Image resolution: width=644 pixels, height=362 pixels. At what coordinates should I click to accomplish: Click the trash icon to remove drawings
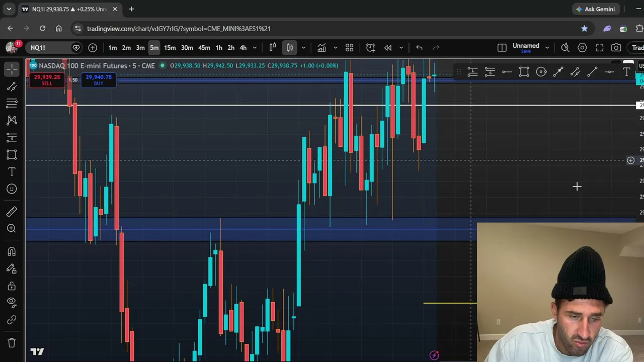12,343
